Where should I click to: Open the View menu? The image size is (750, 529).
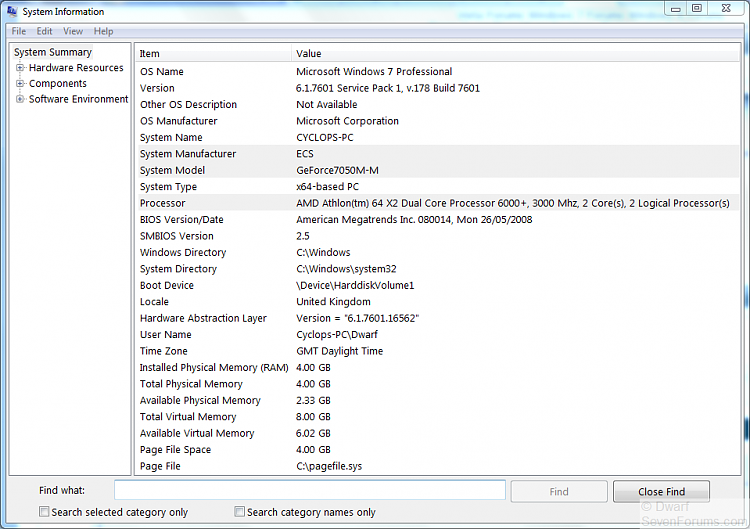pos(73,32)
